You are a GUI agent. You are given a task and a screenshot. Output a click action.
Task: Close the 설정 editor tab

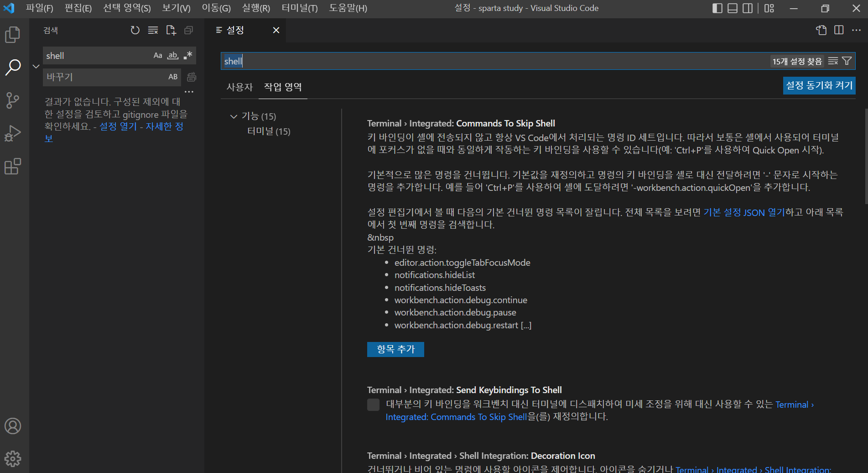point(276,30)
